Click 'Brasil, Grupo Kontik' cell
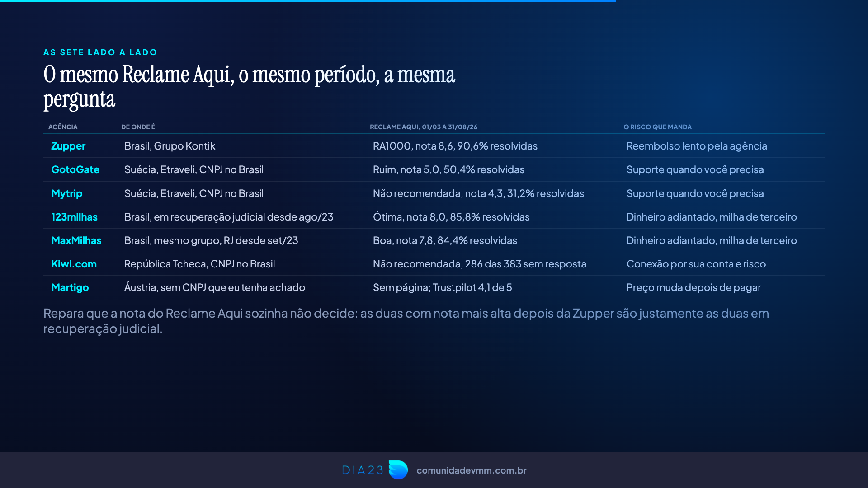This screenshot has height=488, width=868. (x=170, y=146)
